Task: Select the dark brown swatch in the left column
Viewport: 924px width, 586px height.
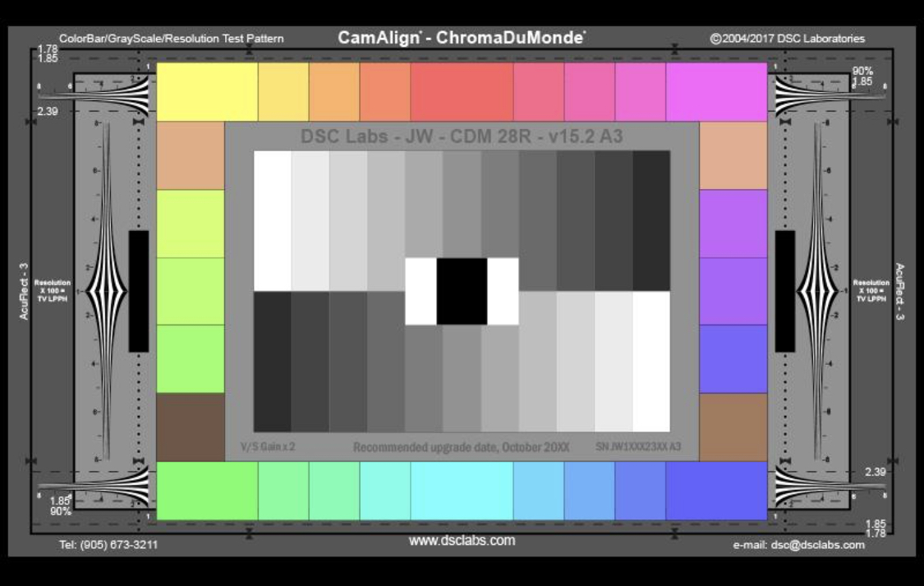Action: pos(191,427)
